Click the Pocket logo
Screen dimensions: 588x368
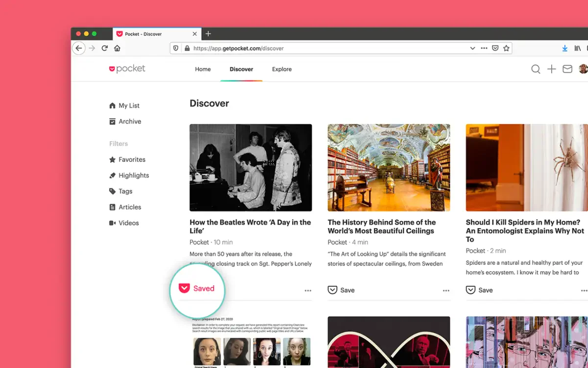point(127,69)
